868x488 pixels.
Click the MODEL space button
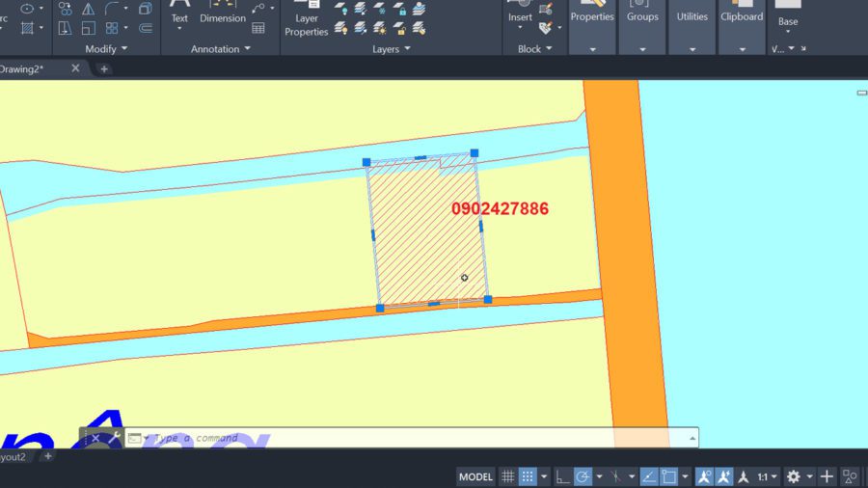(x=475, y=476)
